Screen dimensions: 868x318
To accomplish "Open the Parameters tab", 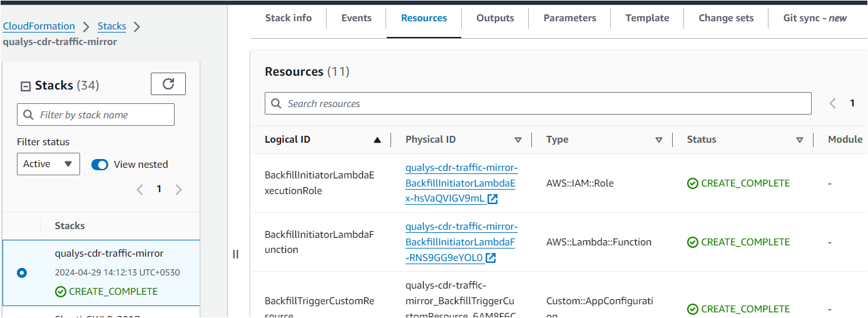I will pos(570,18).
